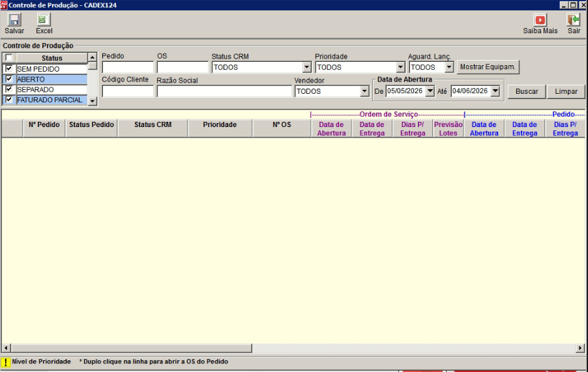Click Ordem de Serviço Data de Entrega header

coord(372,128)
